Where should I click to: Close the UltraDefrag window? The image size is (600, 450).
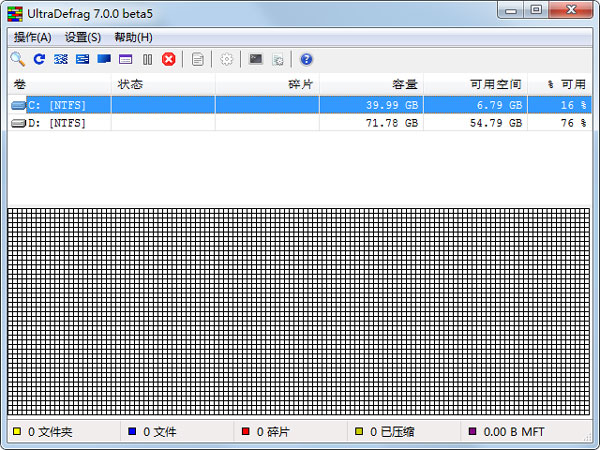[571, 10]
